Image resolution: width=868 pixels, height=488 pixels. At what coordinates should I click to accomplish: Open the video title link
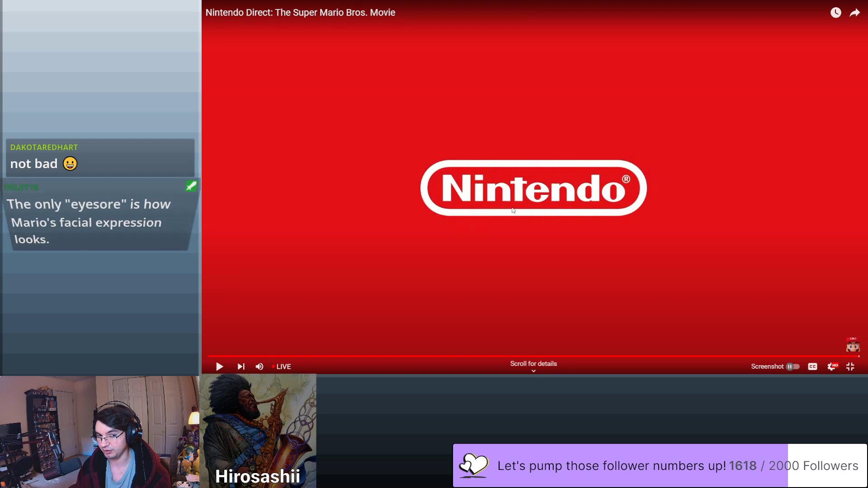click(x=300, y=13)
